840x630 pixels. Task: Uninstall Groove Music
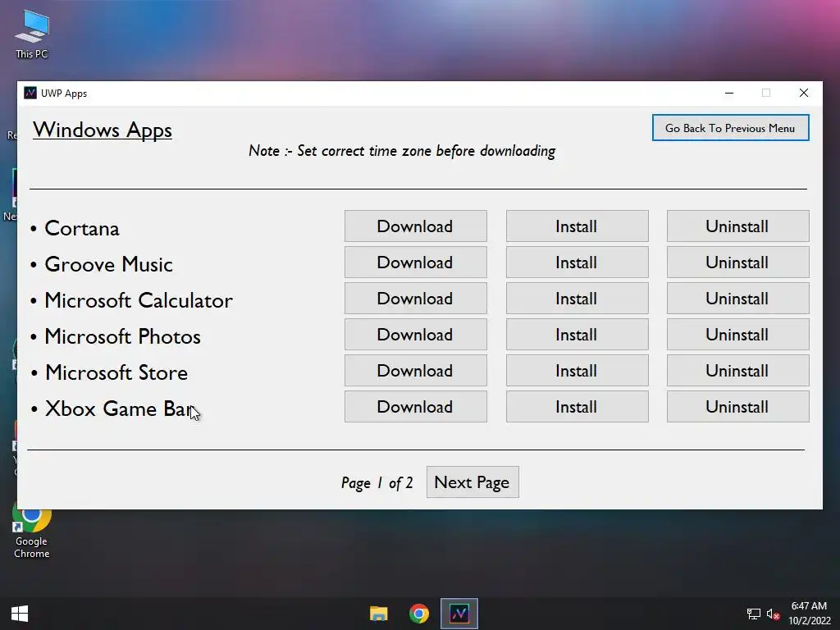click(x=737, y=262)
